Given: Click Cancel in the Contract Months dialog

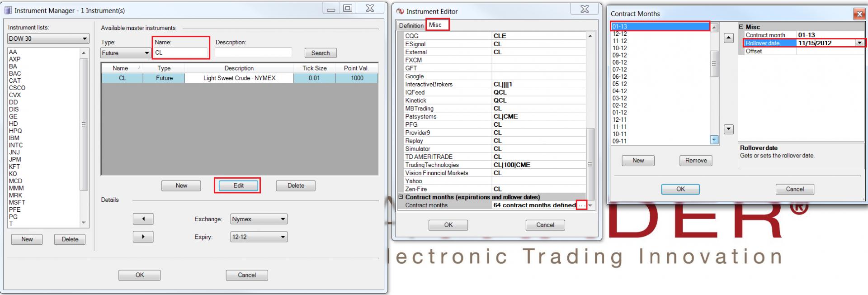Looking at the screenshot, I should point(795,189).
